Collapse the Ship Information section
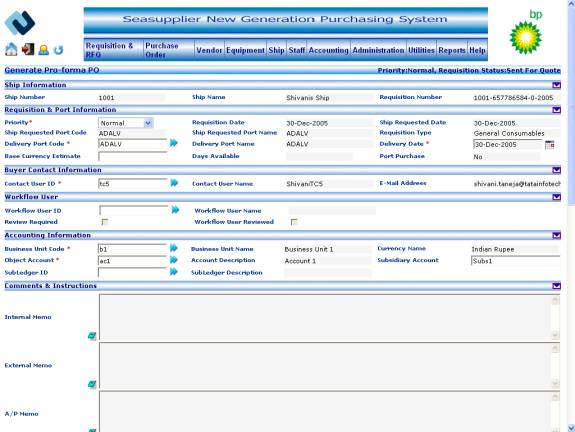Viewport: 575px width, 432px height. (x=556, y=85)
